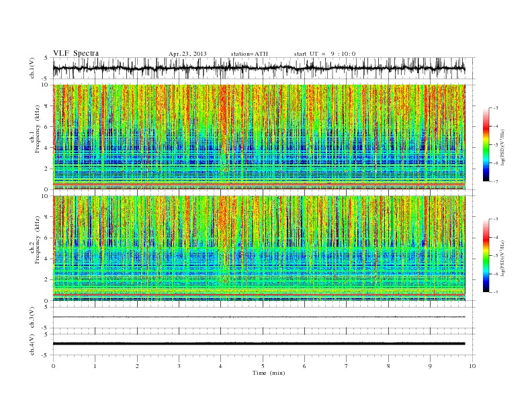
Task: Select the "ch.4(V)" axis label
Action: point(32,345)
